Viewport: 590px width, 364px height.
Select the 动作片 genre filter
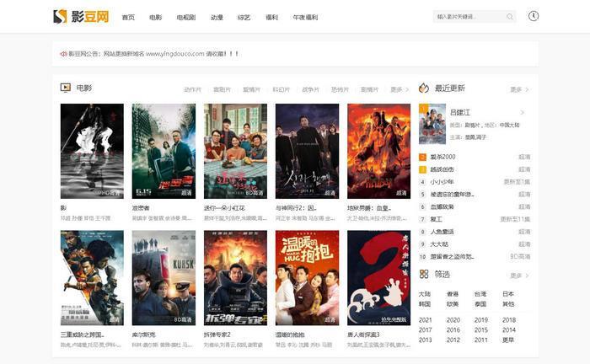tap(193, 89)
